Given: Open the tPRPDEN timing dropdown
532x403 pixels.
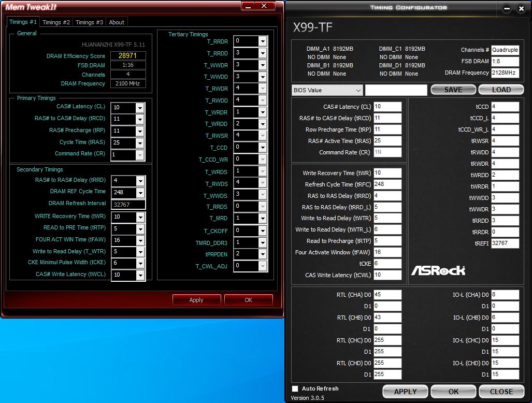Looking at the screenshot, I should [262, 254].
